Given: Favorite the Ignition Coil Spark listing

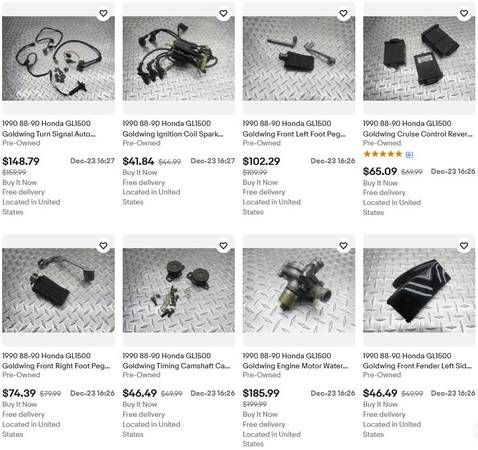Looking at the screenshot, I should 223,13.
